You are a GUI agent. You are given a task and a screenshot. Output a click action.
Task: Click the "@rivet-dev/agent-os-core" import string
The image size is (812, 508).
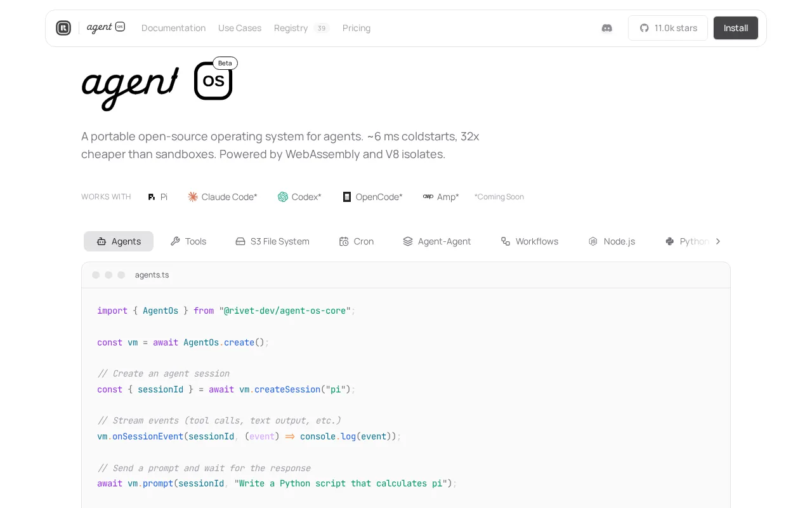tap(285, 311)
